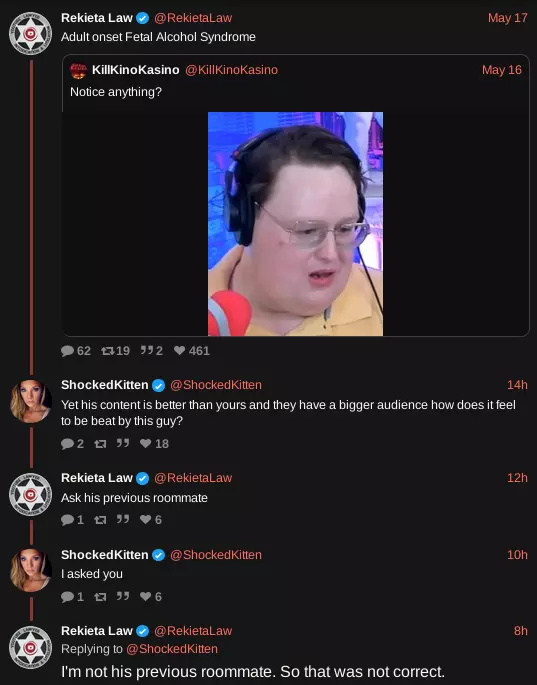Open the @KillKinoKasino profile handle
The image size is (537, 685).
point(232,70)
